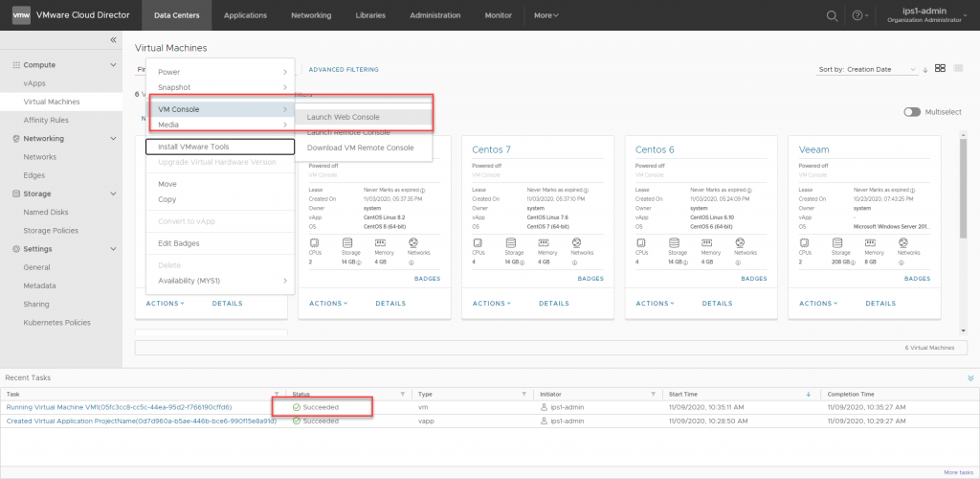The width and height of the screenshot is (980, 479).
Task: Switch to the Networking tab
Action: 311,15
